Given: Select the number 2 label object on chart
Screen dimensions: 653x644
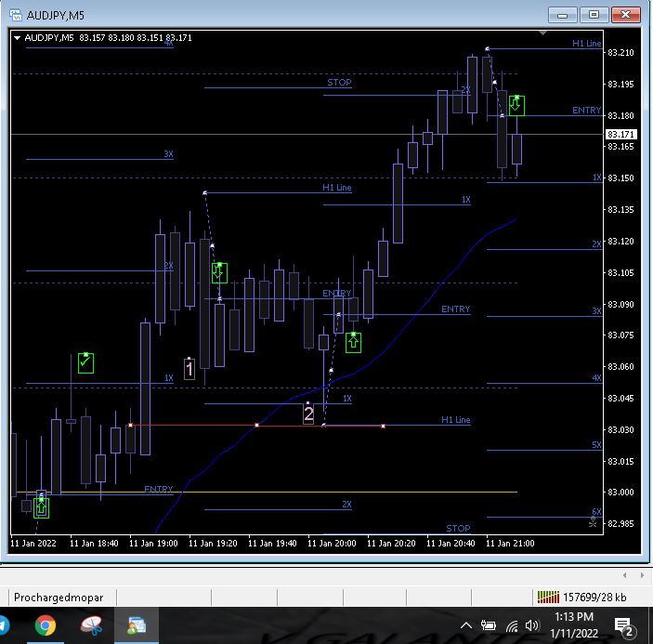Looking at the screenshot, I should (308, 414).
